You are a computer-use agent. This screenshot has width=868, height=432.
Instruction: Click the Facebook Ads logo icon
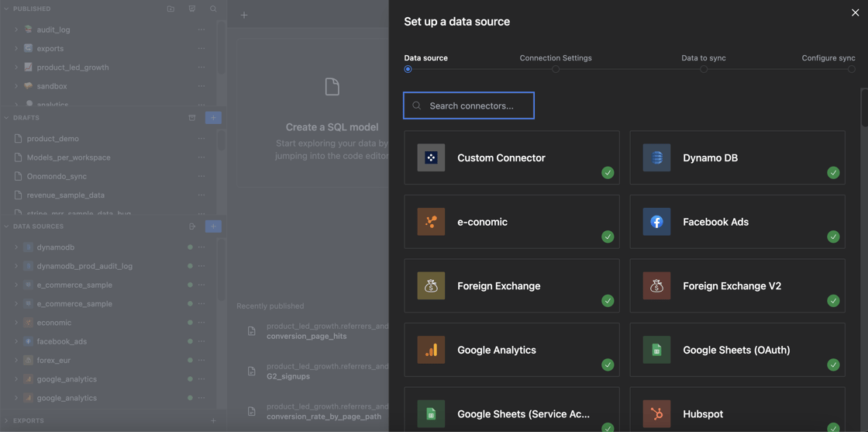[x=656, y=222]
